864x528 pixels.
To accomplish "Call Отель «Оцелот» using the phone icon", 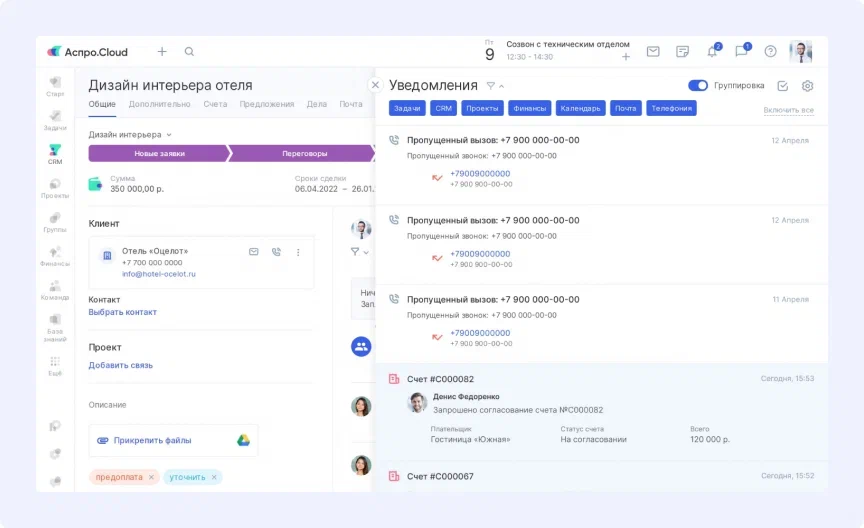I will [x=276, y=252].
